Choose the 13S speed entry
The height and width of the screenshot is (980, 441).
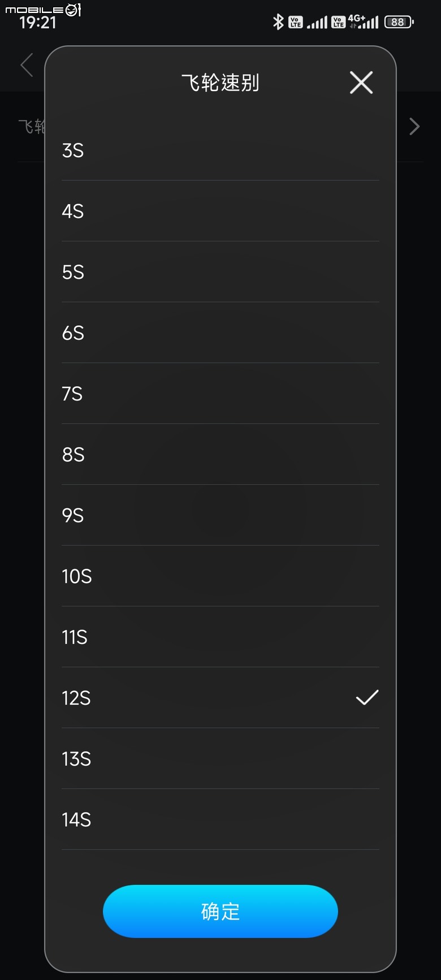(220, 759)
